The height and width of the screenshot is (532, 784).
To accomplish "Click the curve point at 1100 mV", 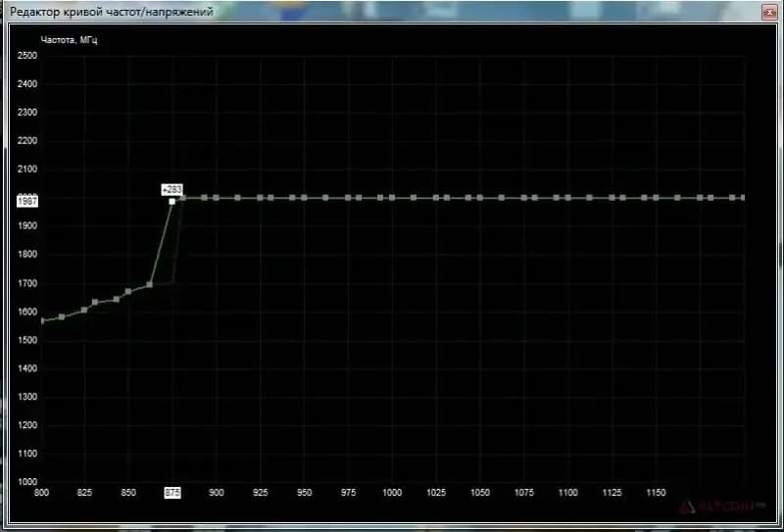I will click(x=568, y=198).
